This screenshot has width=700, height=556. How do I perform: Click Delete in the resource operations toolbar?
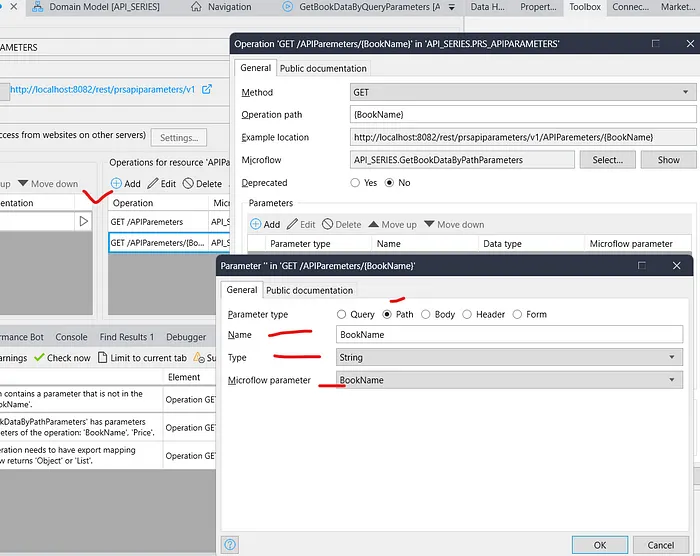202,184
